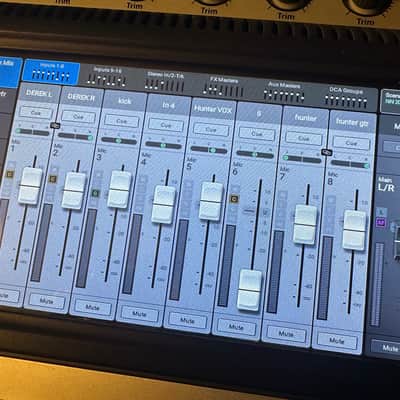Click the green gate indicator on kick channel
Viewport: 400px width, 400px height.
tap(96, 193)
